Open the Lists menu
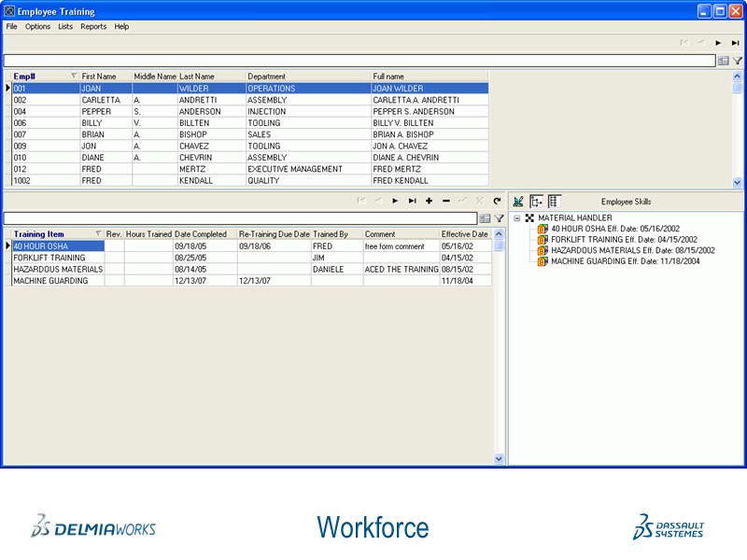 click(64, 26)
